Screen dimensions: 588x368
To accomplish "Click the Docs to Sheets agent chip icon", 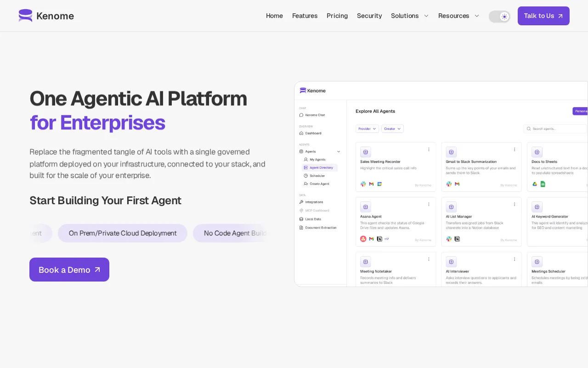I will tap(537, 152).
